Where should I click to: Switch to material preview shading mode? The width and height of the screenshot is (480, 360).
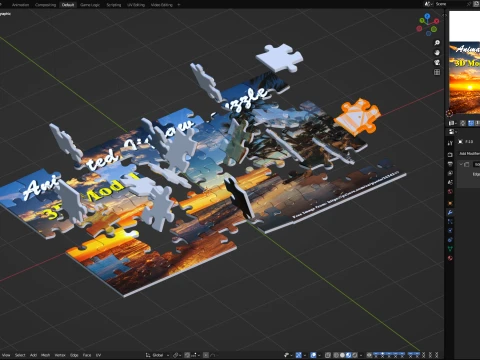tap(348, 355)
